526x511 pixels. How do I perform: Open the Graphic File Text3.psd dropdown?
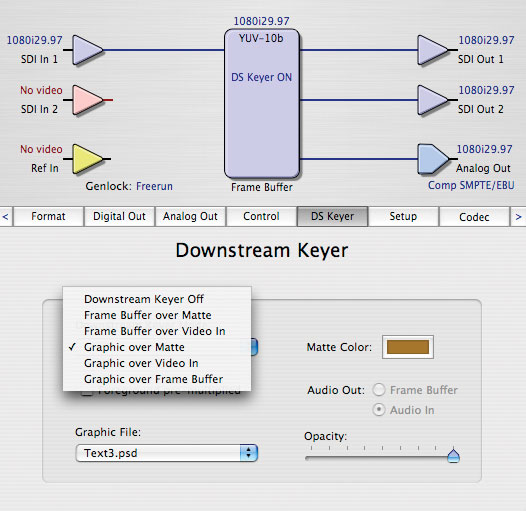[167, 453]
